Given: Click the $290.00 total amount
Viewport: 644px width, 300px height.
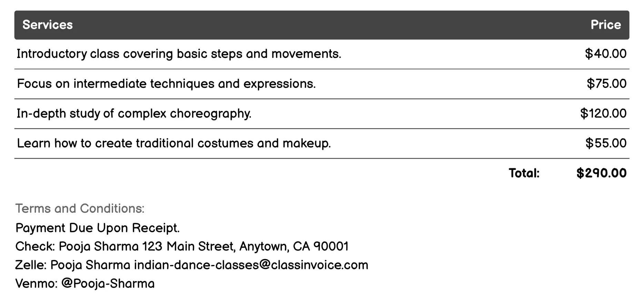Looking at the screenshot, I should pos(601,173).
